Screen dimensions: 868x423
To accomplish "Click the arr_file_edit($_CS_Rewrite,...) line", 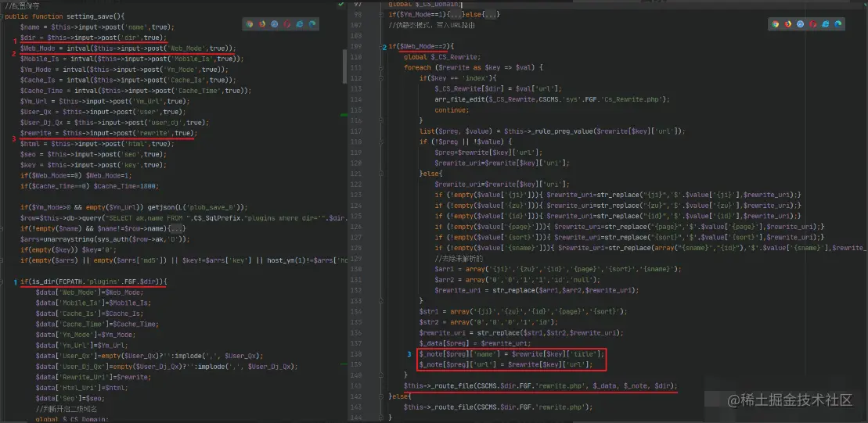I will click(x=553, y=99).
